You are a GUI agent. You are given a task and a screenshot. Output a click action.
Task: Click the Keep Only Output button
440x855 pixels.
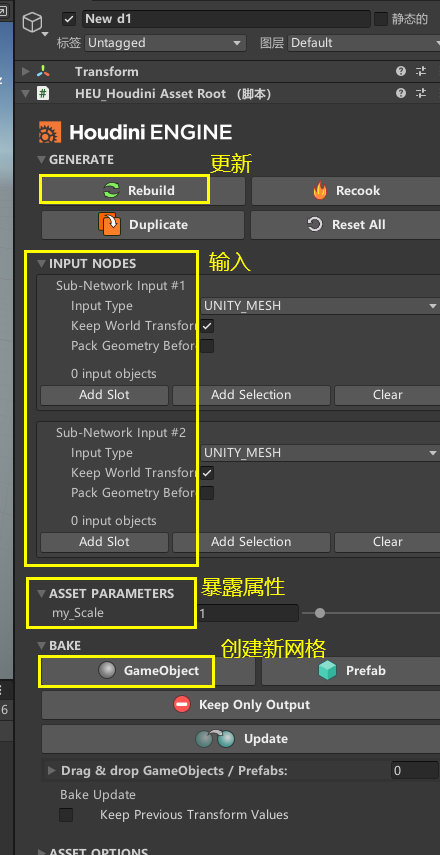tap(241, 705)
